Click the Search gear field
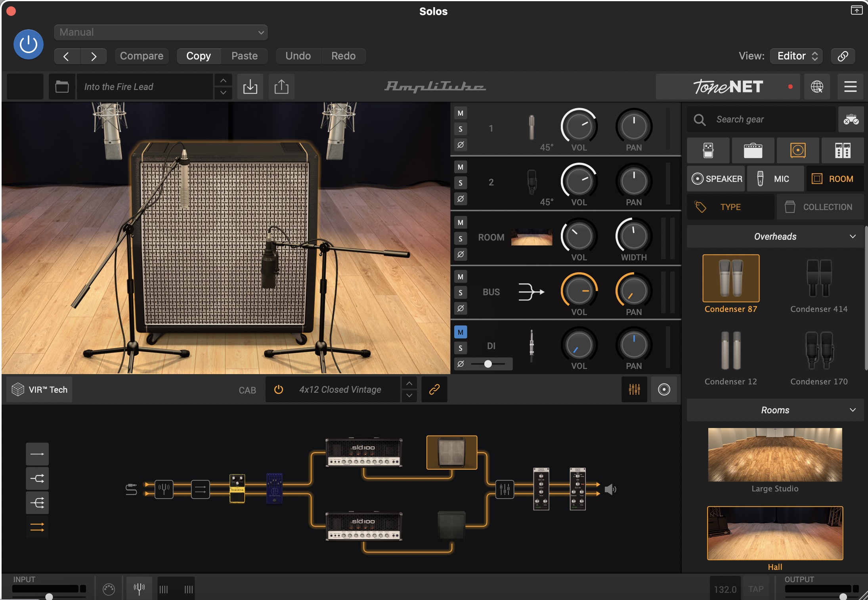Viewport: 868px width, 600px height. (x=761, y=119)
